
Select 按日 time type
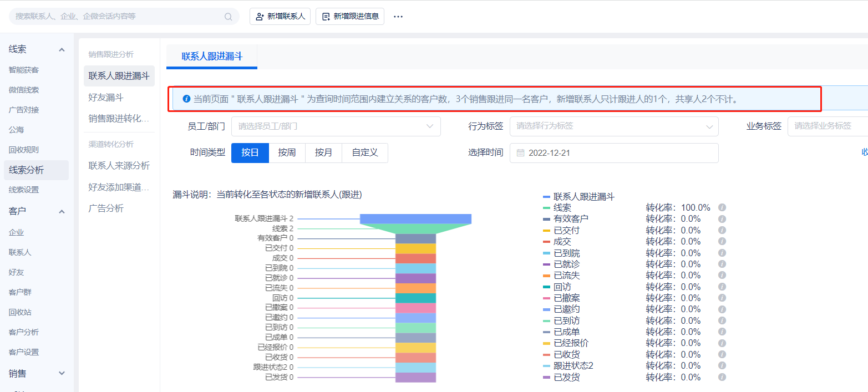[250, 152]
